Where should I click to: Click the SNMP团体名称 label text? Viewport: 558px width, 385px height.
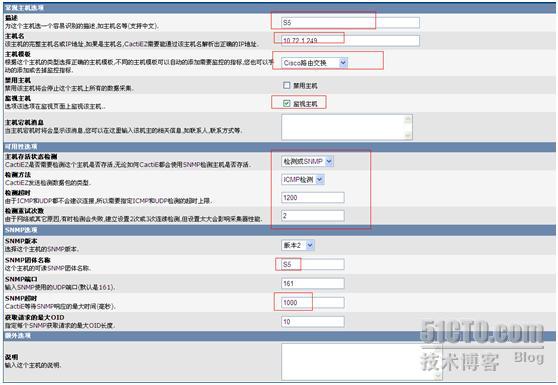click(x=28, y=260)
